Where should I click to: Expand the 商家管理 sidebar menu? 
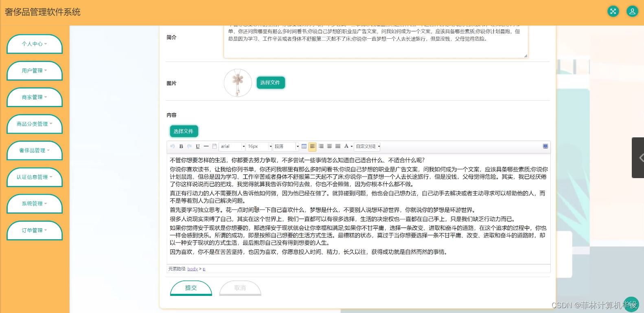35,97
